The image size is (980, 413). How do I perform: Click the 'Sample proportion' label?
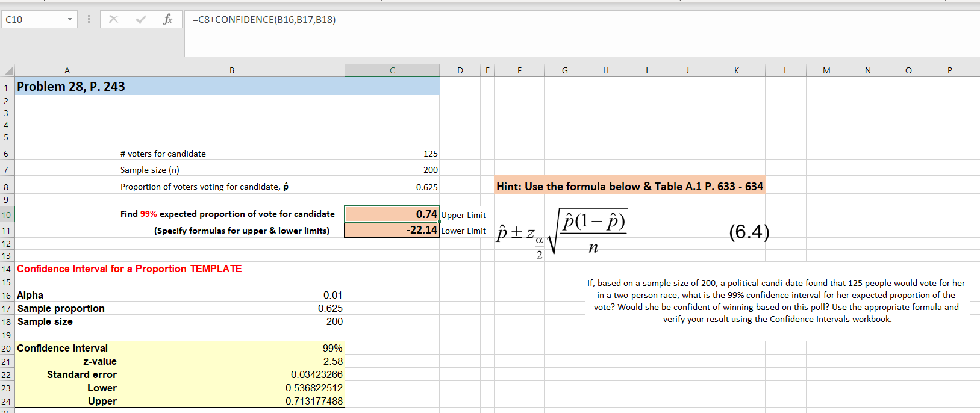point(61,308)
